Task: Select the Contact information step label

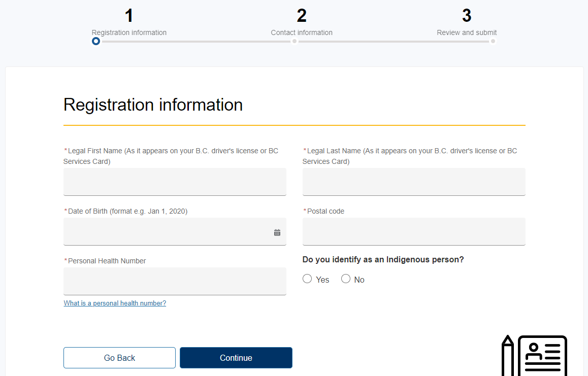Action: [x=302, y=32]
